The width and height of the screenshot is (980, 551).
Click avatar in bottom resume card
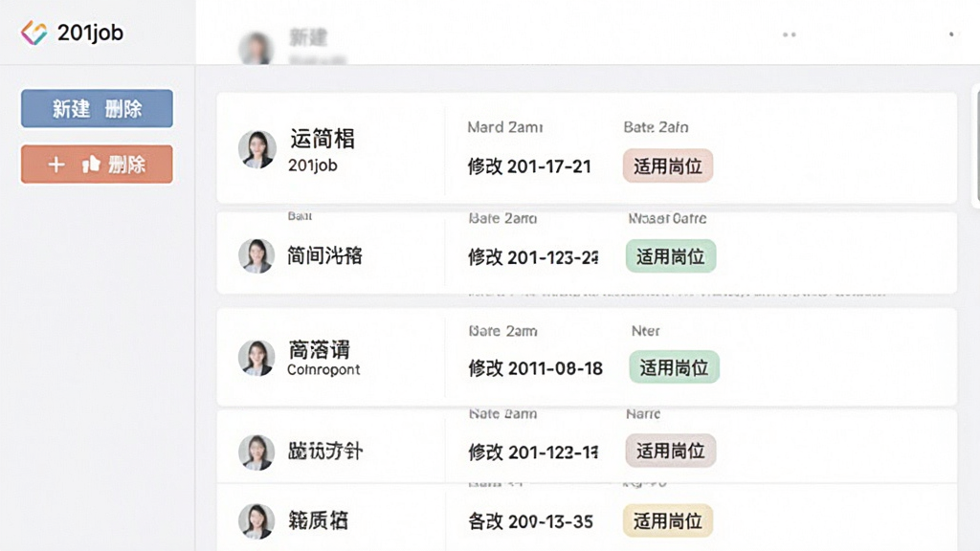(x=256, y=521)
